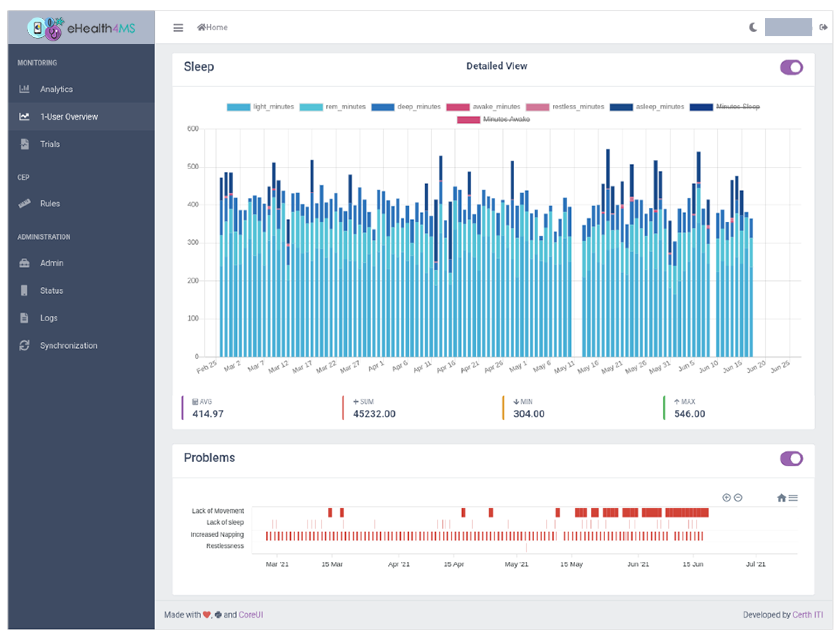Click the hamburger sidebar toggle icon
The image size is (840, 635).
click(178, 28)
